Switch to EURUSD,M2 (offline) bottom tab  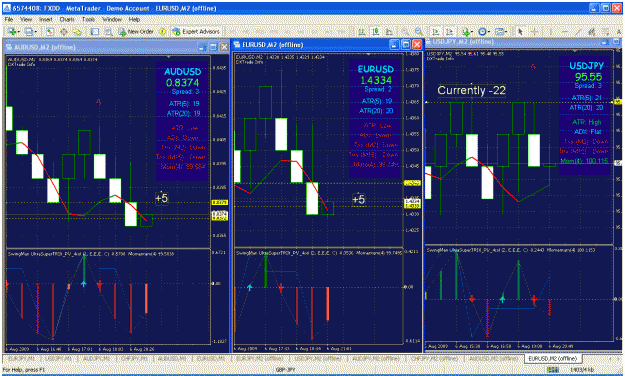(x=552, y=358)
